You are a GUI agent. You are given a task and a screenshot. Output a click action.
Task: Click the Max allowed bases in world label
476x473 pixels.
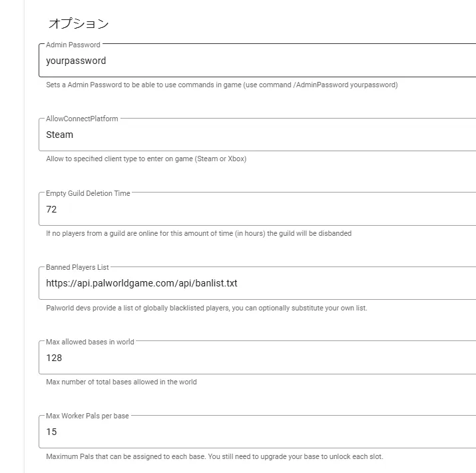coord(90,342)
